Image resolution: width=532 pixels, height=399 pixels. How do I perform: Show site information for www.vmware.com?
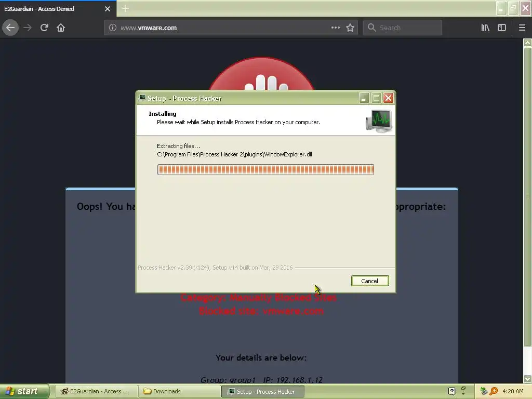point(113,28)
